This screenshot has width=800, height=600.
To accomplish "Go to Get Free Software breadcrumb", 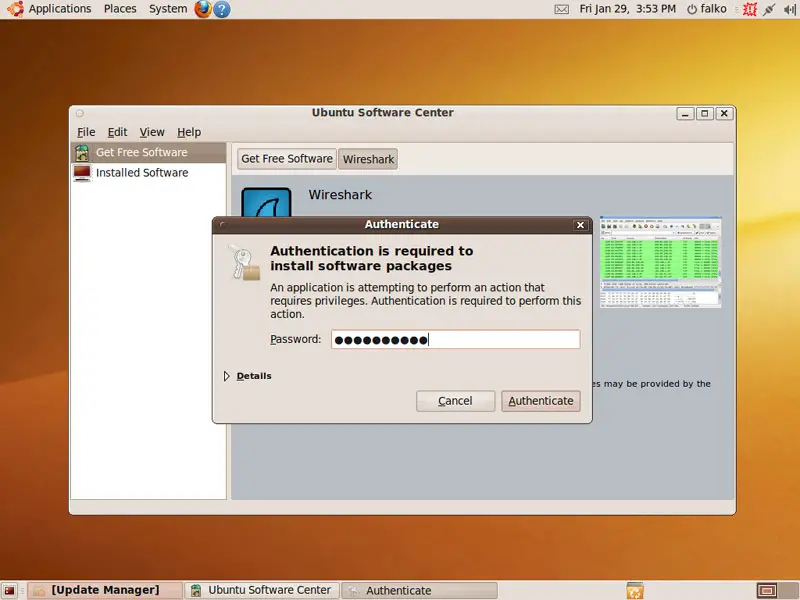I will tap(287, 159).
